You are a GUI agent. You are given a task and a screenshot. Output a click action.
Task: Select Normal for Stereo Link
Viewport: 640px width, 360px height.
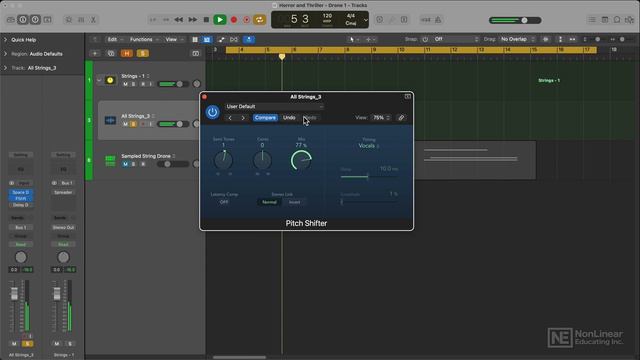[269, 202]
